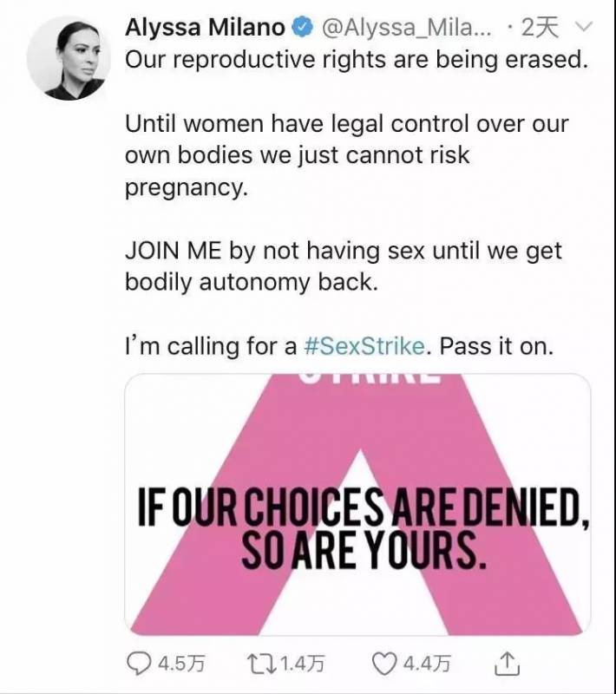Screen dimensions: 616x694
Task: Click the 4.4万 like count
Action: pyautogui.click(x=425, y=665)
